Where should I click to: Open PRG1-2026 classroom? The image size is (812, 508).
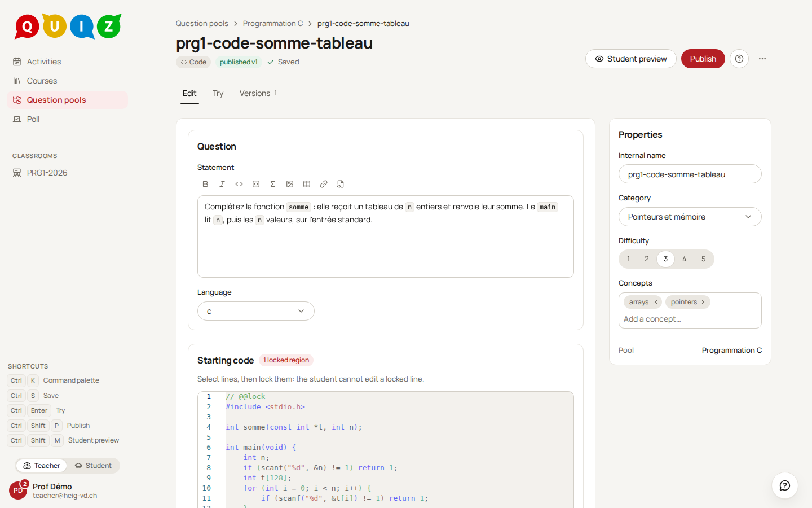[x=67, y=173]
